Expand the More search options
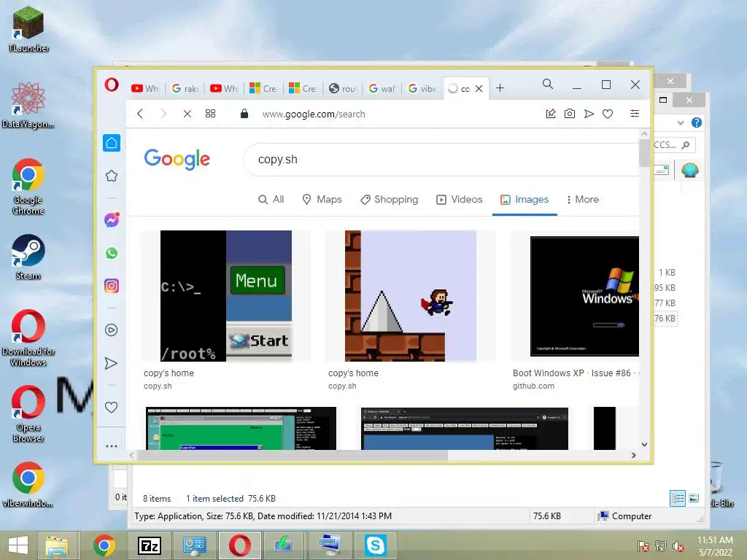This screenshot has width=747, height=560. pyautogui.click(x=583, y=200)
